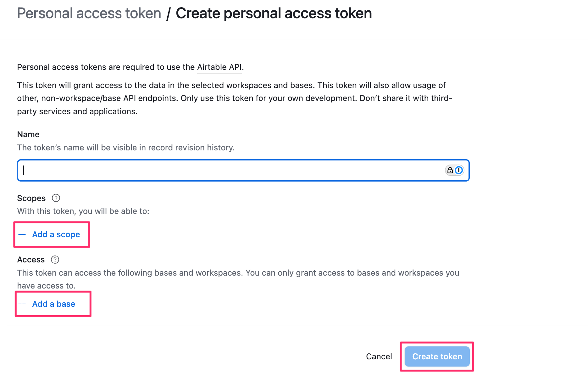Click the 'With this token' description text
588x387 pixels.
[x=83, y=211]
